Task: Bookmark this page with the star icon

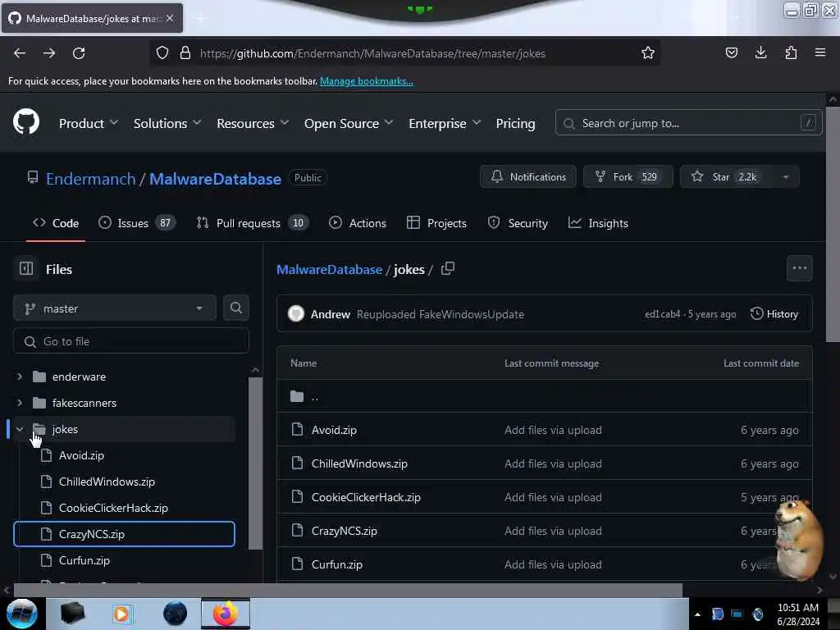Action: tap(648, 52)
